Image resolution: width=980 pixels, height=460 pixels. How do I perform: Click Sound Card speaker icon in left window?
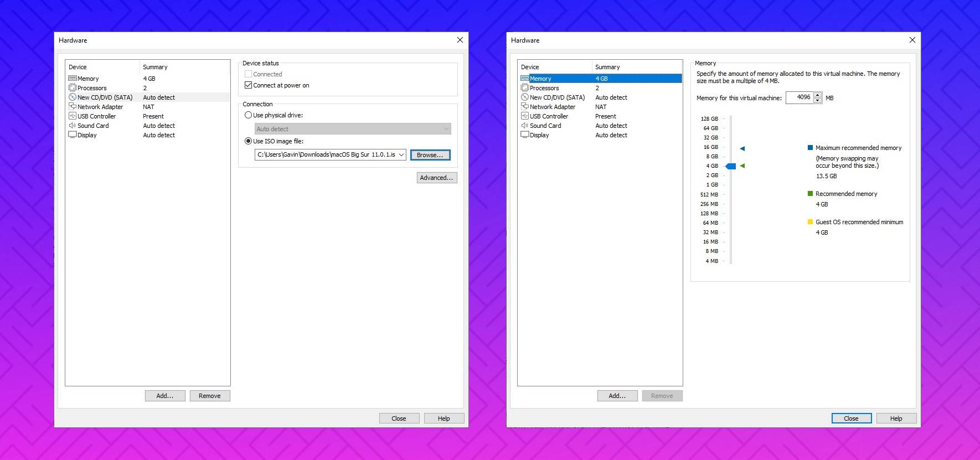point(72,126)
